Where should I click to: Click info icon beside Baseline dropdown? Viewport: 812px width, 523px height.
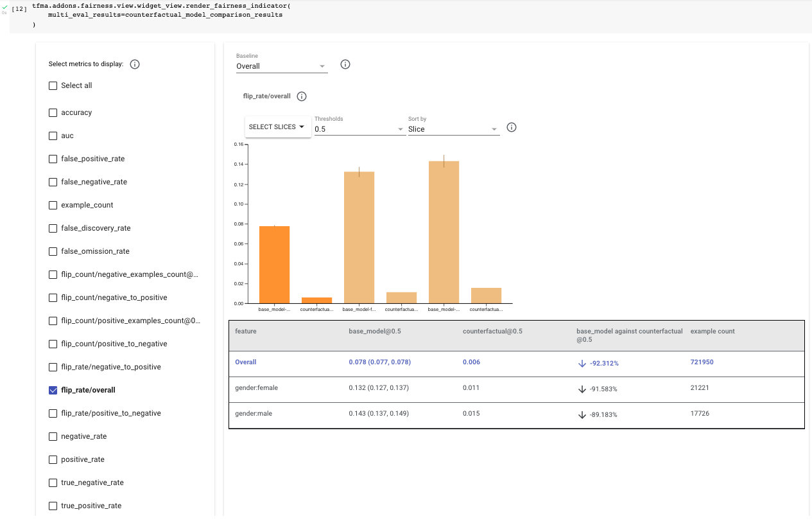(x=345, y=65)
